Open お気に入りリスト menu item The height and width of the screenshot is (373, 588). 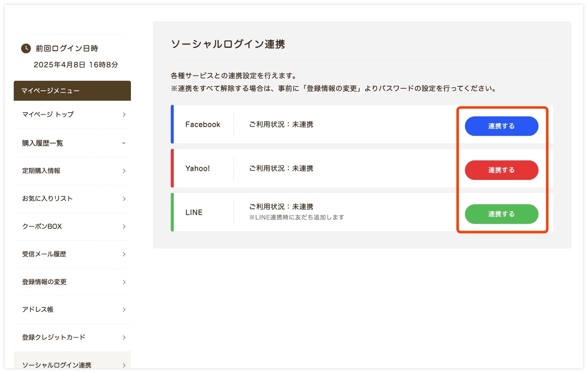72,198
